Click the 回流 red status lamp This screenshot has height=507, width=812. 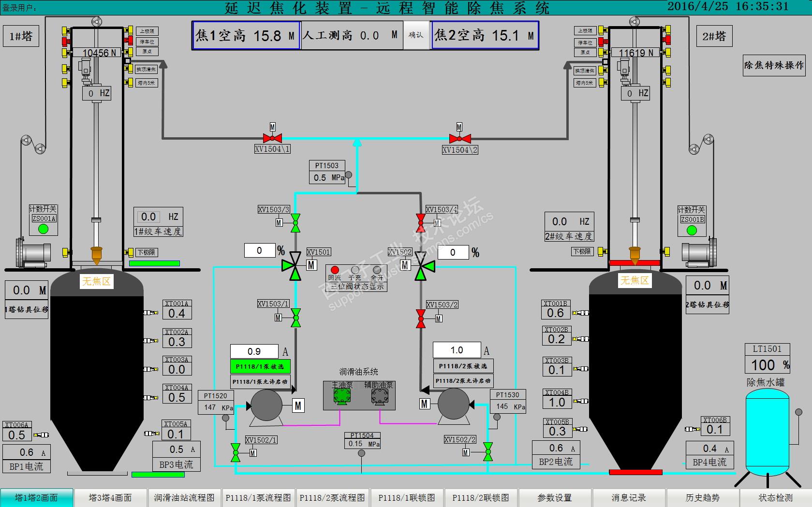point(335,270)
